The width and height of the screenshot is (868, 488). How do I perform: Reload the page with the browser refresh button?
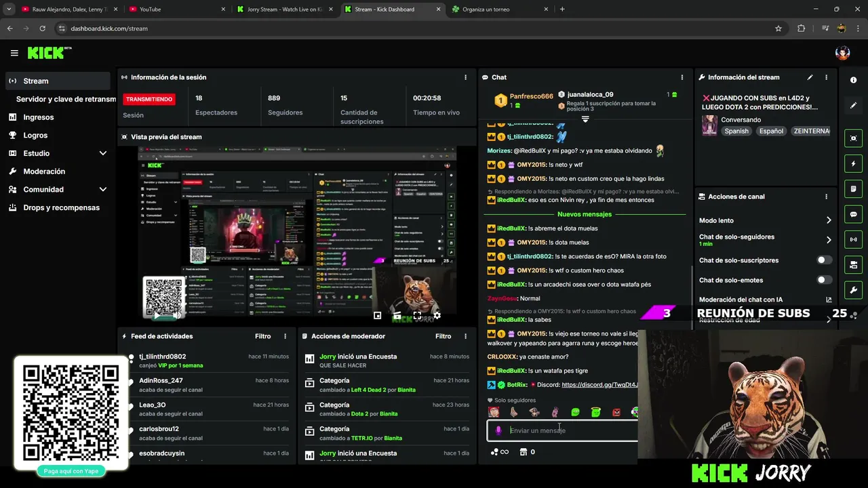[x=43, y=28]
